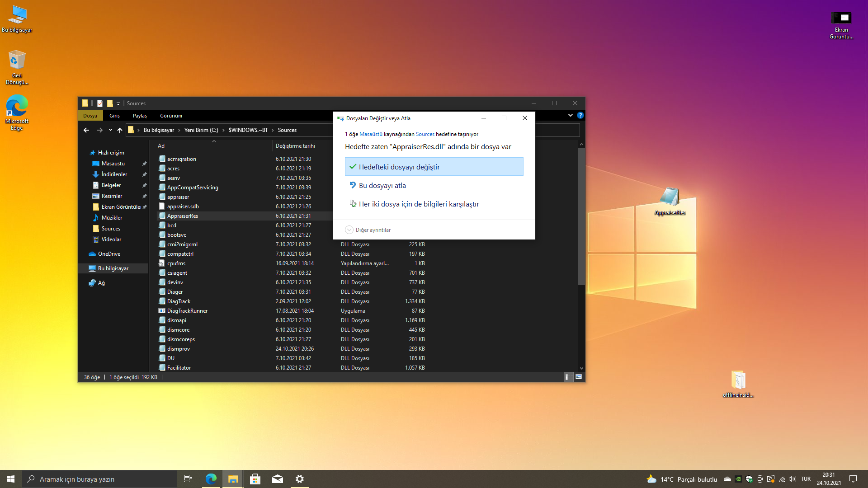This screenshot has width=868, height=488.
Task: Select cpufms configuration file
Action: (292, 263)
